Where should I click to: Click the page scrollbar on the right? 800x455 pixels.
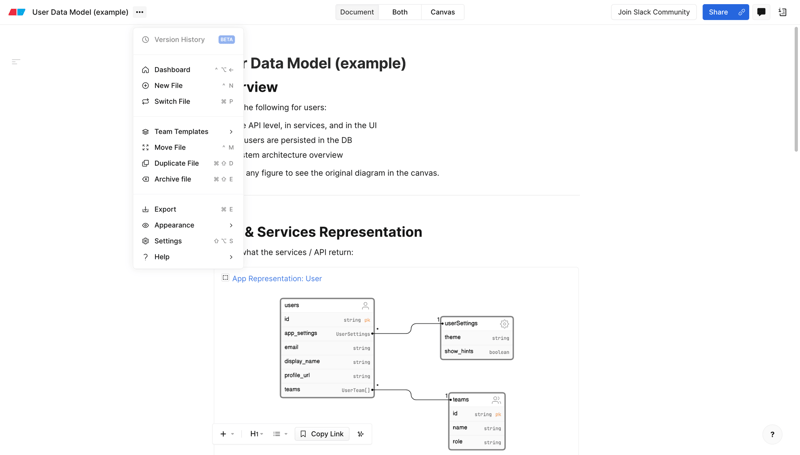[x=796, y=89]
